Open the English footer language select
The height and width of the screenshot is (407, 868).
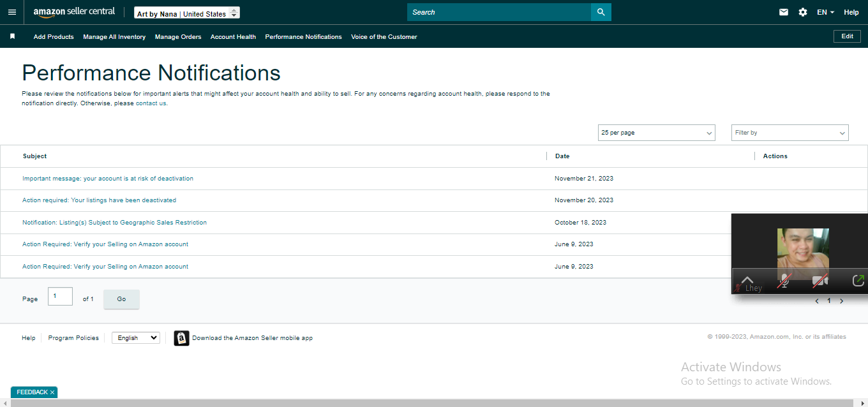pos(136,338)
